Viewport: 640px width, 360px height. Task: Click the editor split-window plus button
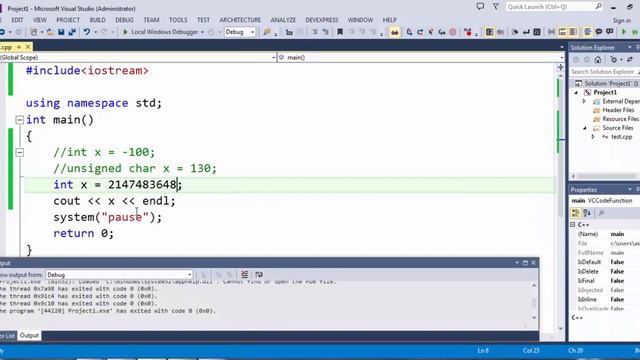pyautogui.click(x=560, y=67)
